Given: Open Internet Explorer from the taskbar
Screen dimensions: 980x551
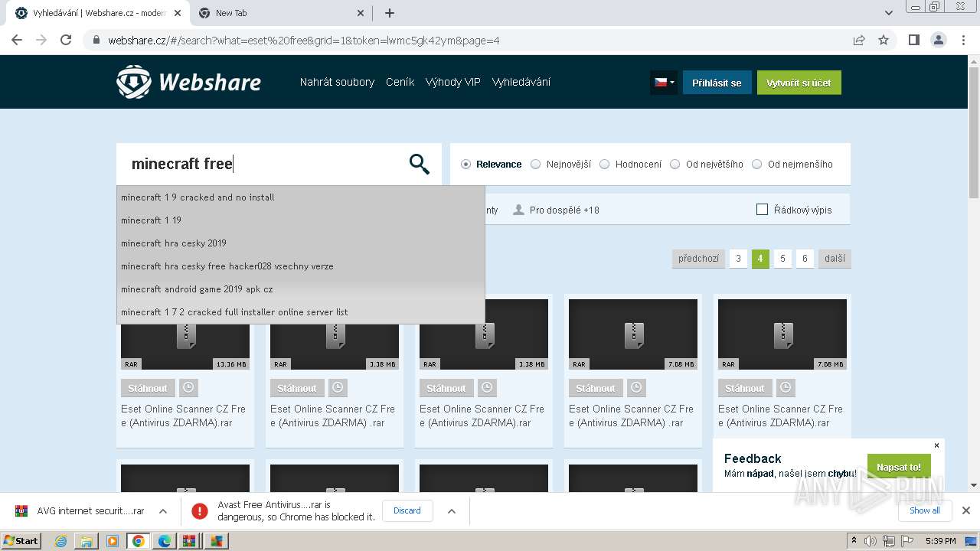Looking at the screenshot, I should click(x=60, y=541).
